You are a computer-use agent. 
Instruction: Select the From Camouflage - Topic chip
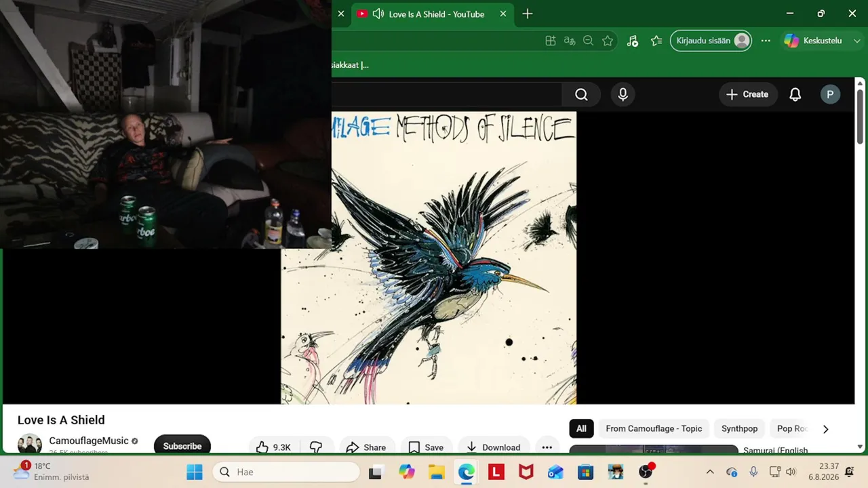654,428
